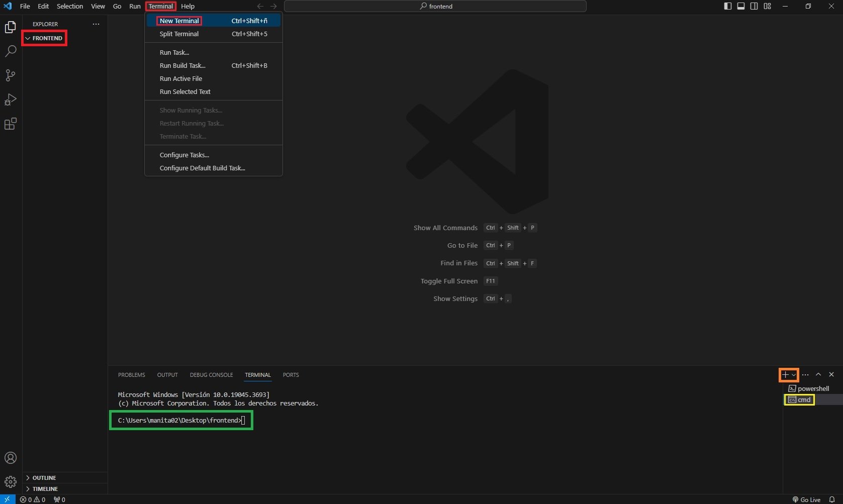Choose Split Terminal menu entry

click(x=214, y=34)
